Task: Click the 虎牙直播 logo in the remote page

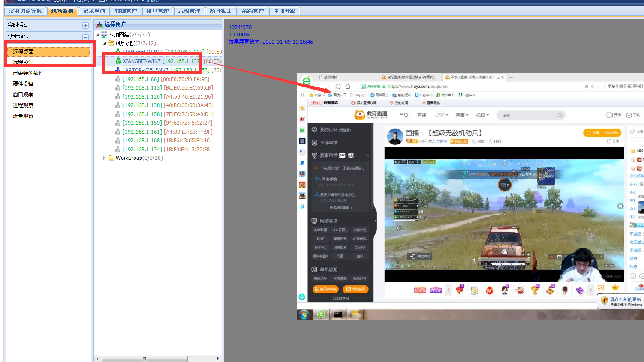Action: (x=371, y=115)
